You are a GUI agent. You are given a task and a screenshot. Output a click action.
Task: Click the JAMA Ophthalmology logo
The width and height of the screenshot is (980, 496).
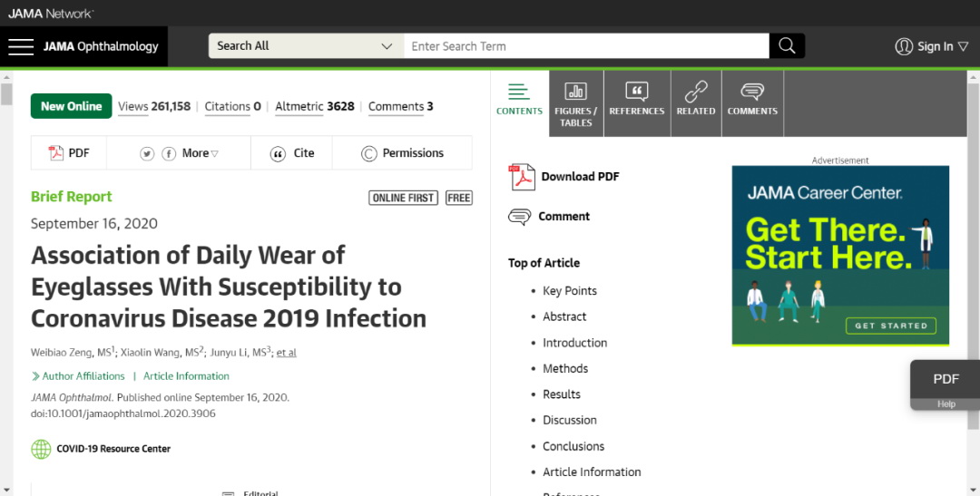tap(101, 46)
